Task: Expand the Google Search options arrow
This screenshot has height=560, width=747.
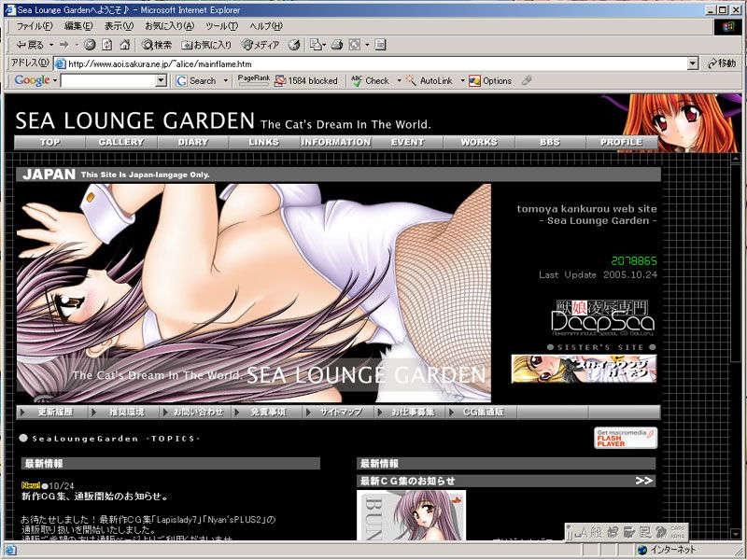Action: coord(226,81)
